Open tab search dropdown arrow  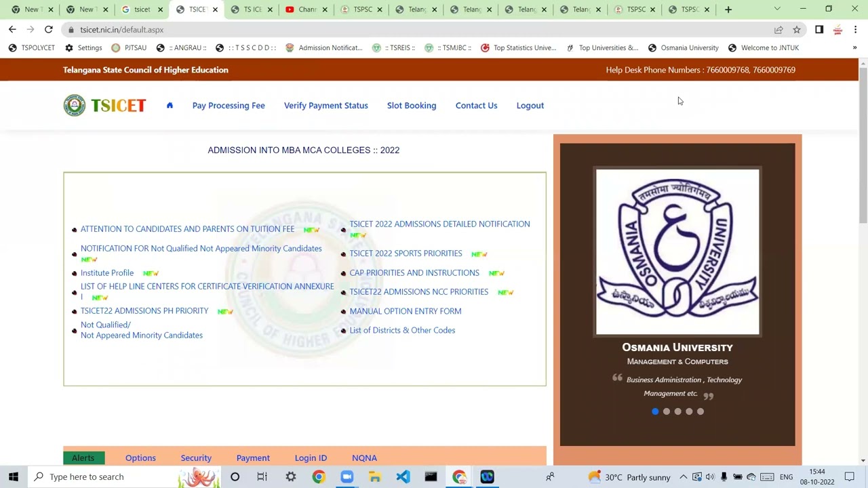[777, 9]
